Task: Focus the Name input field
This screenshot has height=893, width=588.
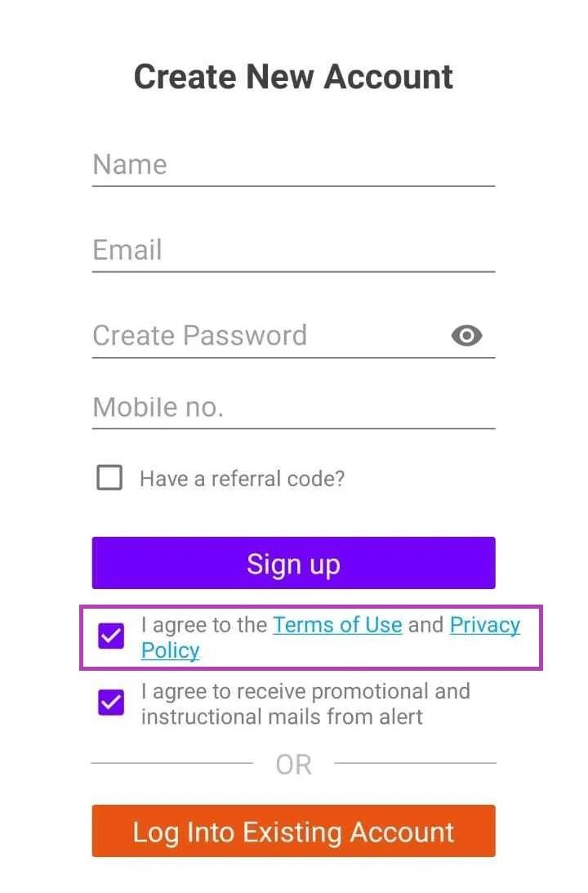Action: 293,165
